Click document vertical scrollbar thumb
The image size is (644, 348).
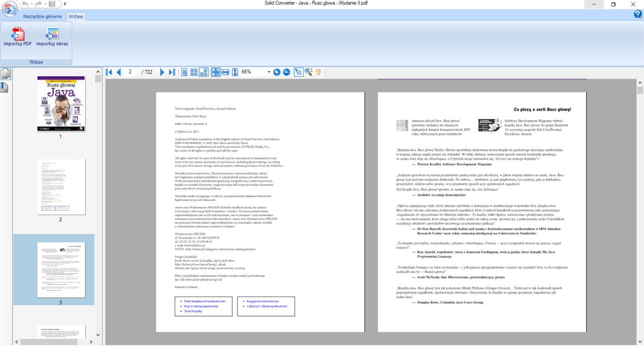(x=640, y=90)
